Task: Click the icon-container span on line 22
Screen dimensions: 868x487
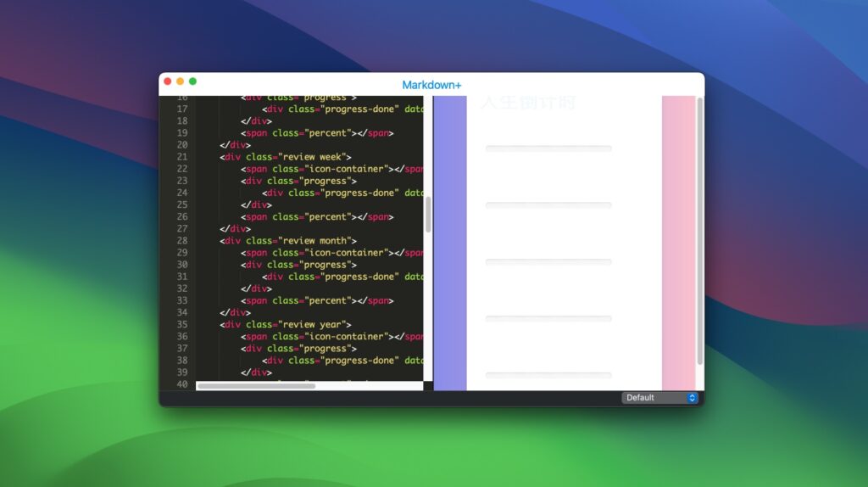Action: click(332, 169)
